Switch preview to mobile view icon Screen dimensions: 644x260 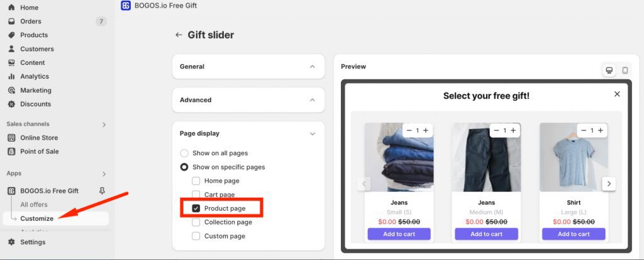(x=625, y=71)
